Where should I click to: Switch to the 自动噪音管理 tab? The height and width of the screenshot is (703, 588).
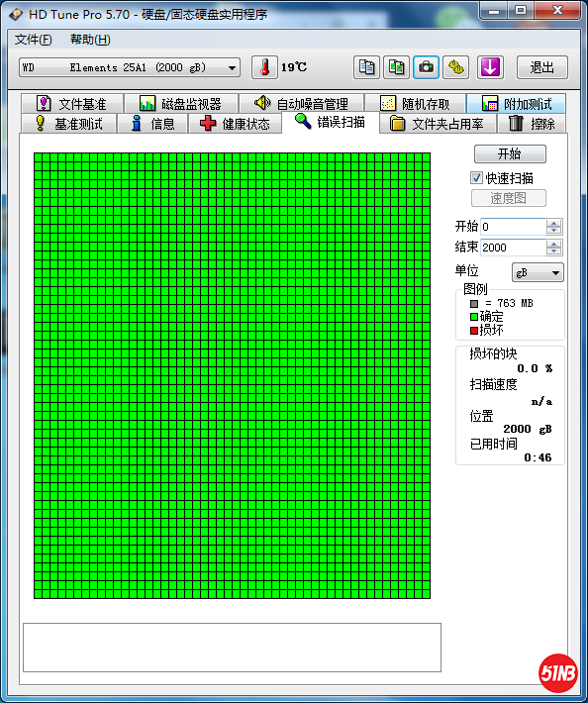pos(301,104)
